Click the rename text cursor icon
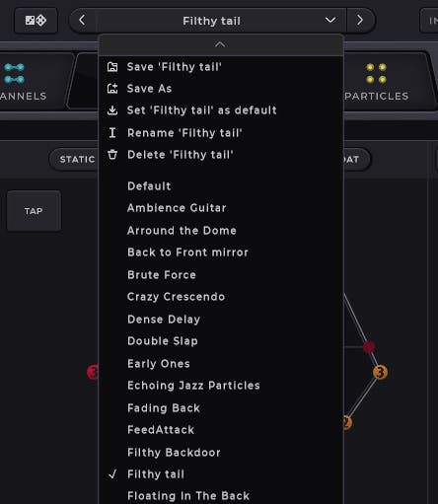 click(112, 133)
